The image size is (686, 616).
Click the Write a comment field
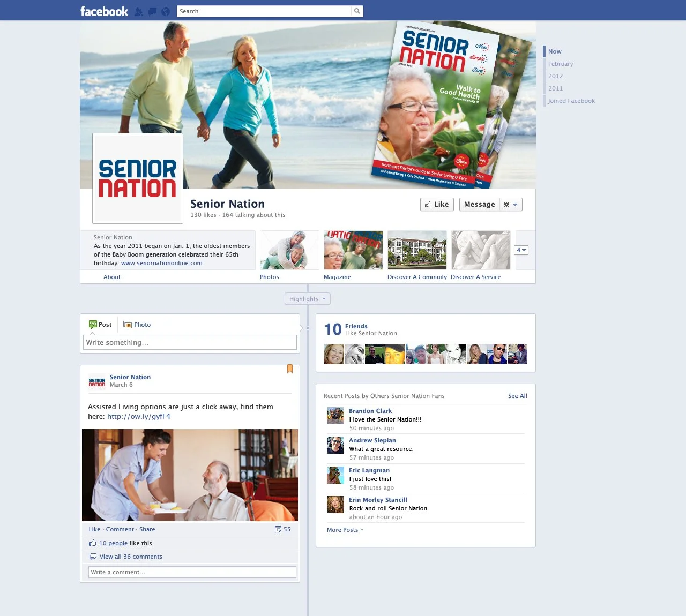click(x=192, y=572)
